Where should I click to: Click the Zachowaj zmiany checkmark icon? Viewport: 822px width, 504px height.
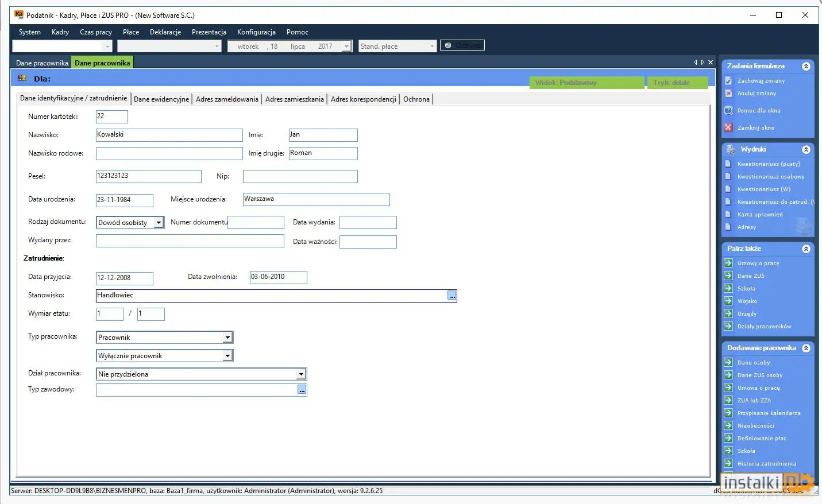[x=728, y=81]
